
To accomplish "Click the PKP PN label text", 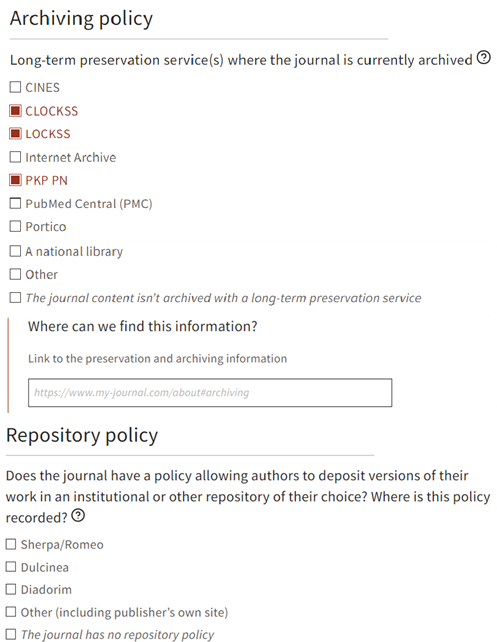I will click(x=46, y=181).
